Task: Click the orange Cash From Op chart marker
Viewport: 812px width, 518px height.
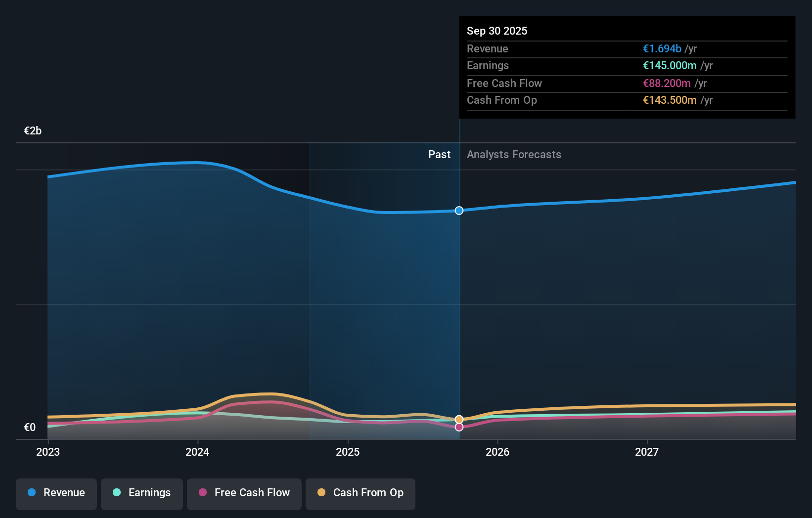Action: [459, 419]
